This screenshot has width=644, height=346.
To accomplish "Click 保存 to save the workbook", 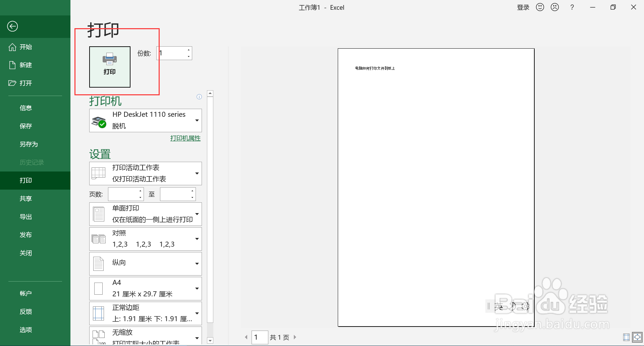I will (x=35, y=126).
